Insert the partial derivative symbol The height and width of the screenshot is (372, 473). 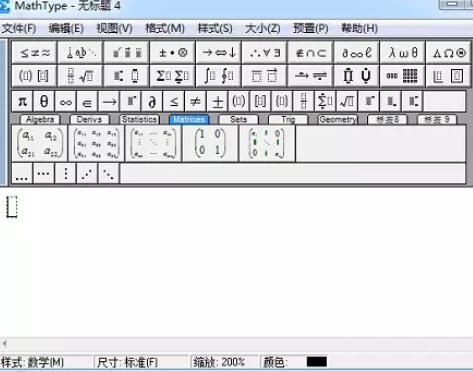152,101
